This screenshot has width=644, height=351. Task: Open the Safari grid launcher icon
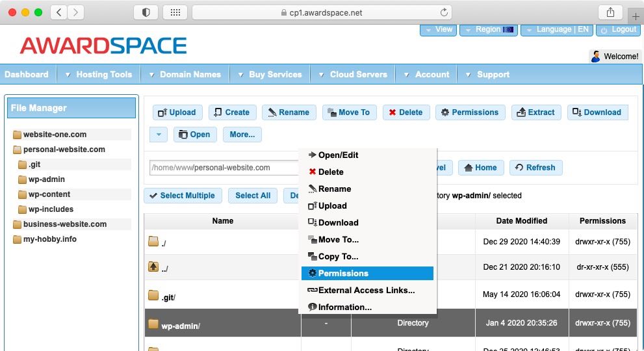click(x=175, y=12)
